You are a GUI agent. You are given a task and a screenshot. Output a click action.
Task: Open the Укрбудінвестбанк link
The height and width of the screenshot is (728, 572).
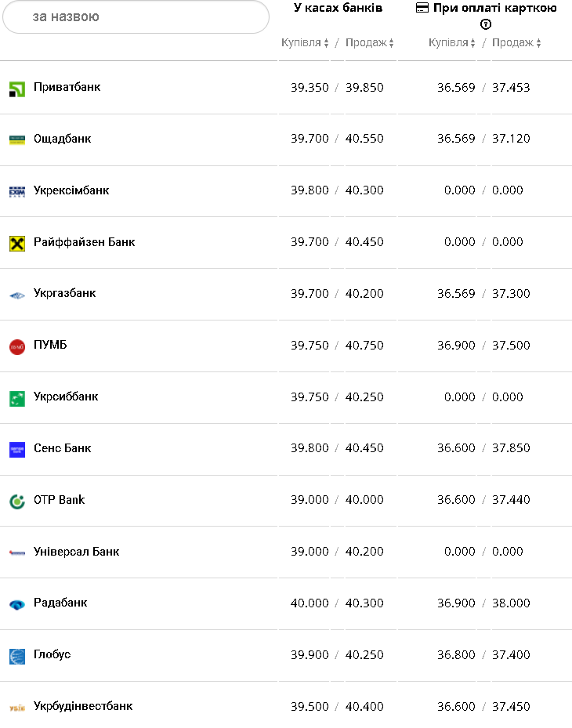(x=83, y=706)
